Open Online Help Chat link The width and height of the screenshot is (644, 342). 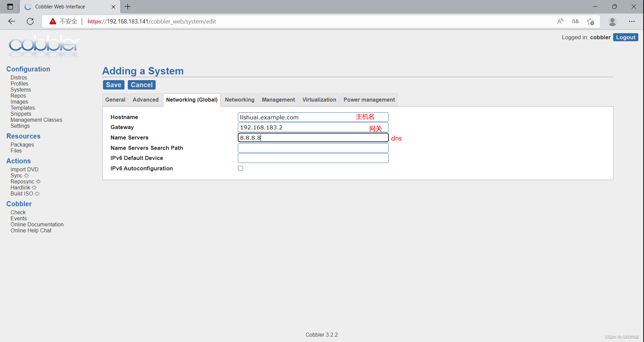(31, 231)
